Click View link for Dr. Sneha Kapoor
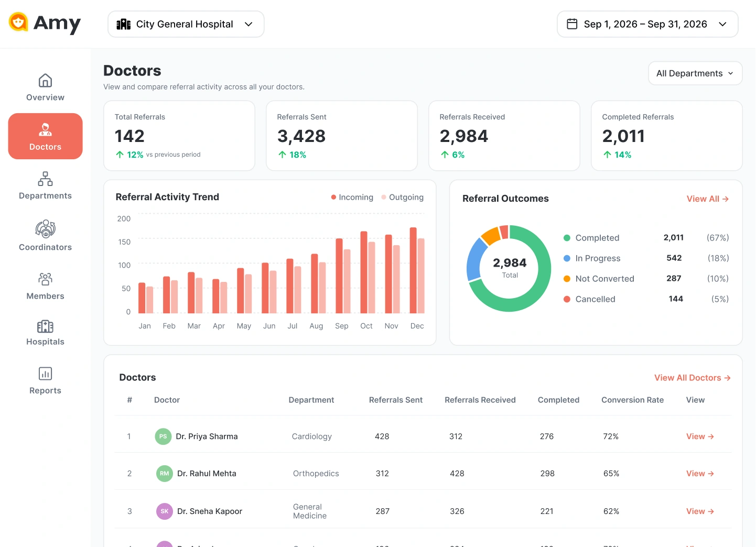 click(x=700, y=511)
